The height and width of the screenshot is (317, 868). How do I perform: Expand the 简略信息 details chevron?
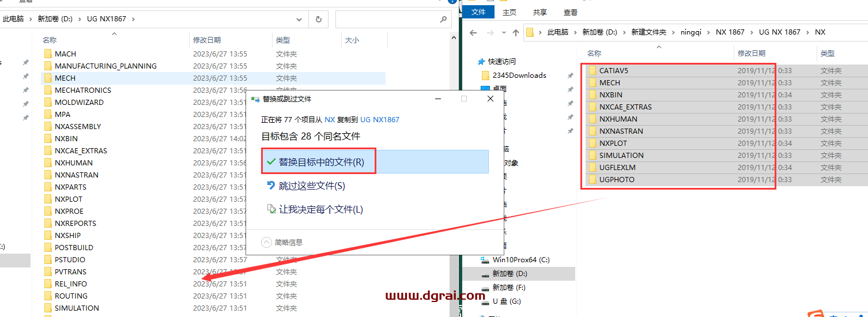click(x=266, y=243)
